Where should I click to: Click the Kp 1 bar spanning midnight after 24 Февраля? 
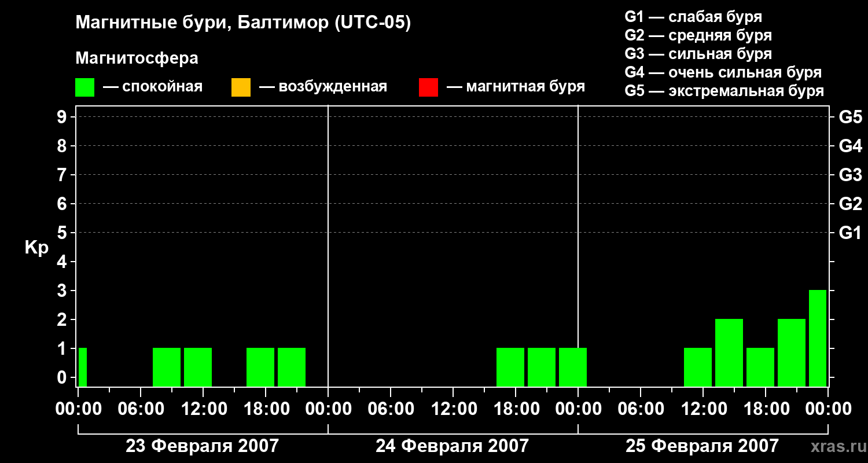pos(573,367)
